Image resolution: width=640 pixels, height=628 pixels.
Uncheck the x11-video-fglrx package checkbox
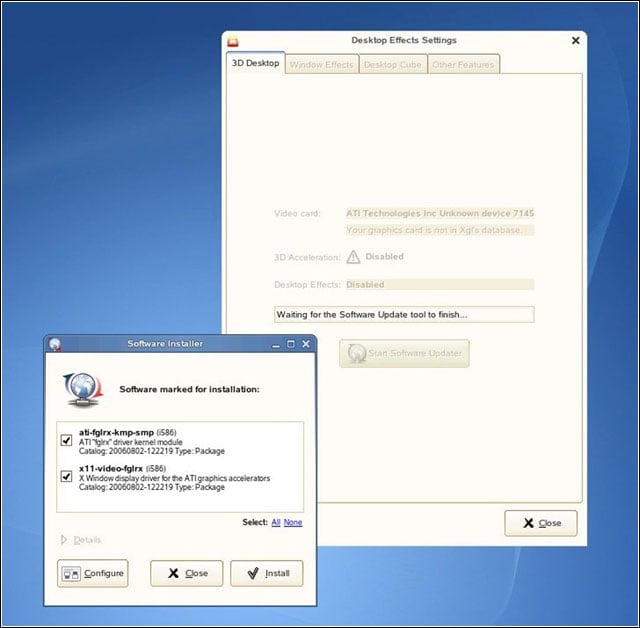point(66,476)
